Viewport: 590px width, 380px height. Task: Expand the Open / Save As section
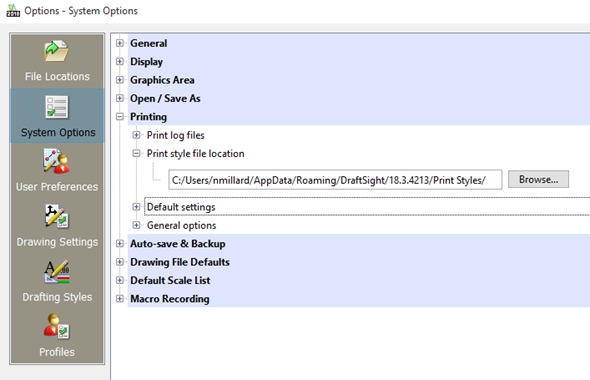point(120,98)
